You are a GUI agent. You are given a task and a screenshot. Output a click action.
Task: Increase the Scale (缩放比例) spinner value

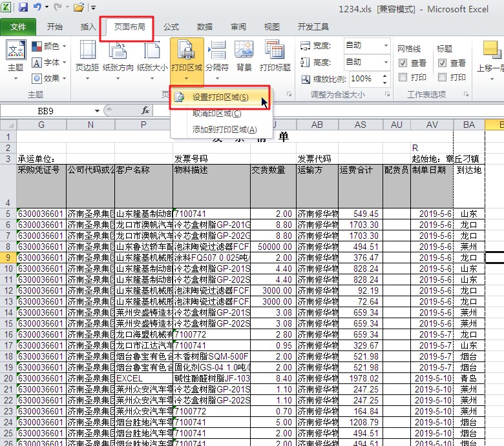[384, 76]
